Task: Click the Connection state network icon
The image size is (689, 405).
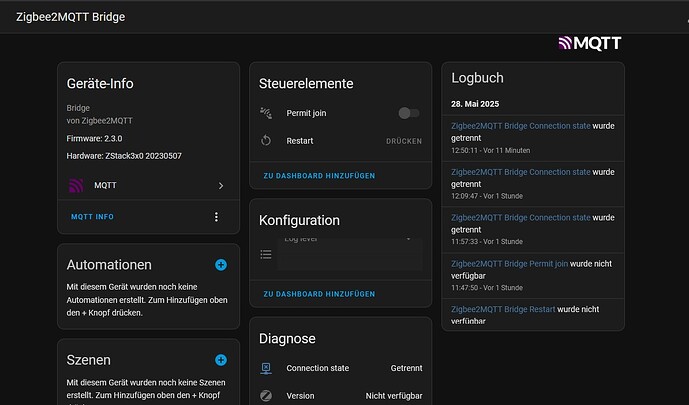Action: (266, 368)
